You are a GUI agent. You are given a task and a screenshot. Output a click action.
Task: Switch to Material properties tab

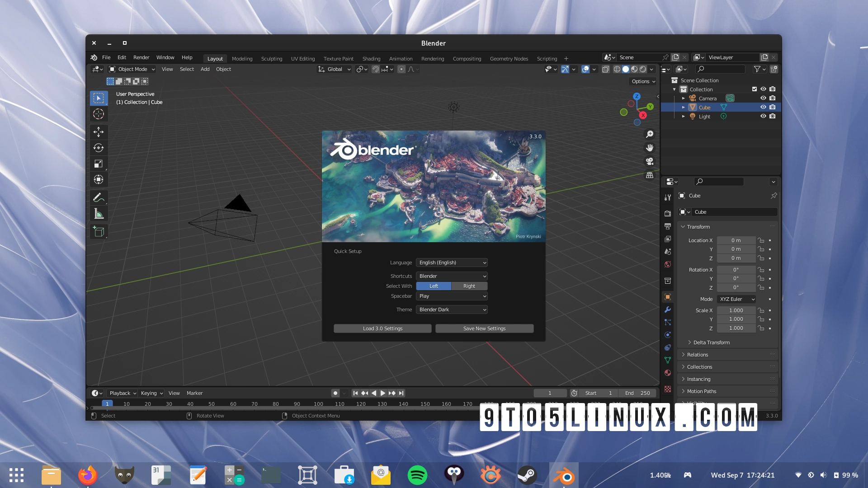click(668, 373)
